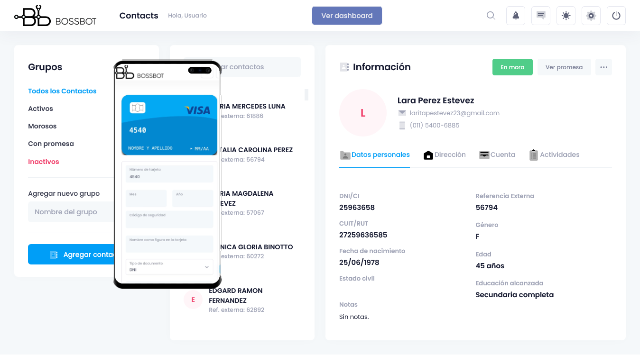This screenshot has width=640, height=364.
Task: Click the Dirección house icon
Action: (x=428, y=155)
